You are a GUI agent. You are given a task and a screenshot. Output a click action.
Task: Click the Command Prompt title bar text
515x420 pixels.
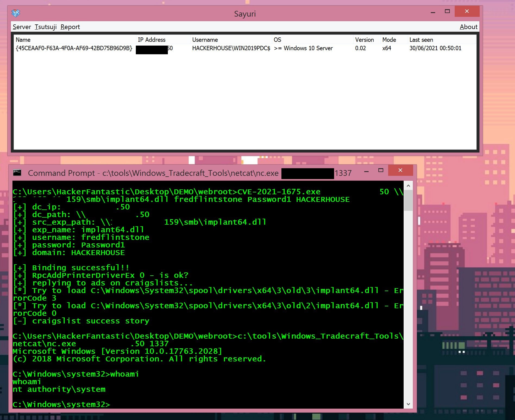click(x=190, y=173)
